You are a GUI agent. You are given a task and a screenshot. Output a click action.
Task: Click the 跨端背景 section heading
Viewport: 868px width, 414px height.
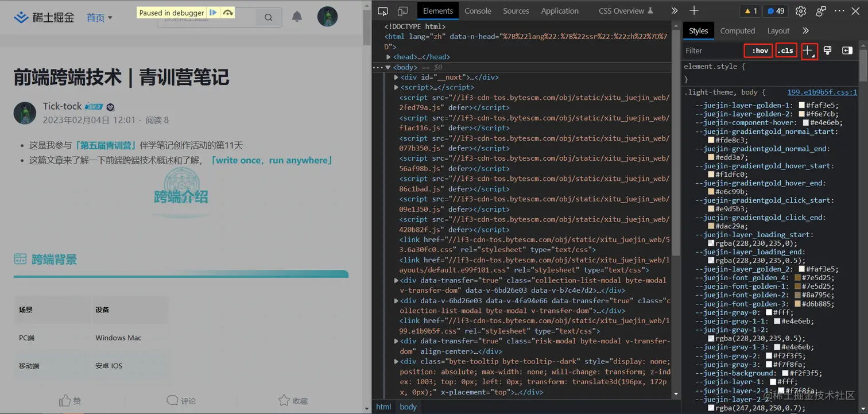coord(54,260)
